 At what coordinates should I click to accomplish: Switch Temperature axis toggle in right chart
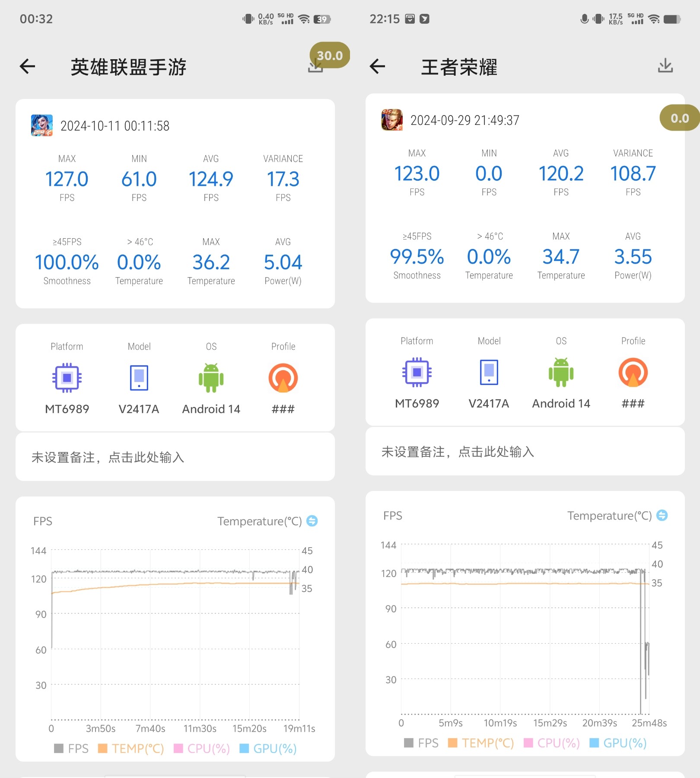click(662, 515)
